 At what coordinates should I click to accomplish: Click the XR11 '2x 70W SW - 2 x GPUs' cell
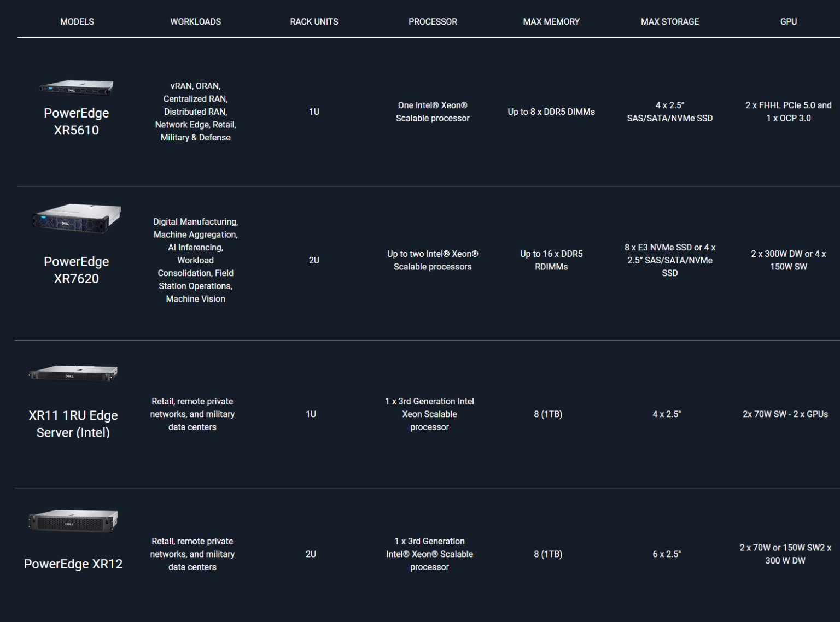tap(785, 414)
